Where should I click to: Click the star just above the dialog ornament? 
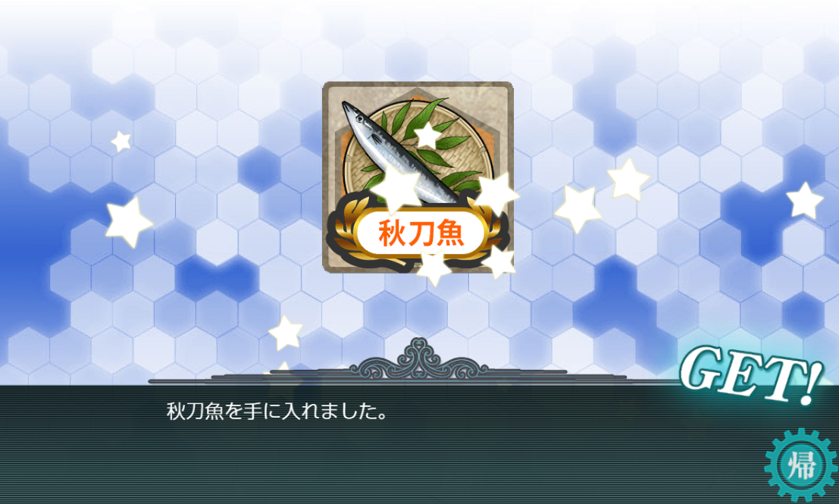(286, 333)
